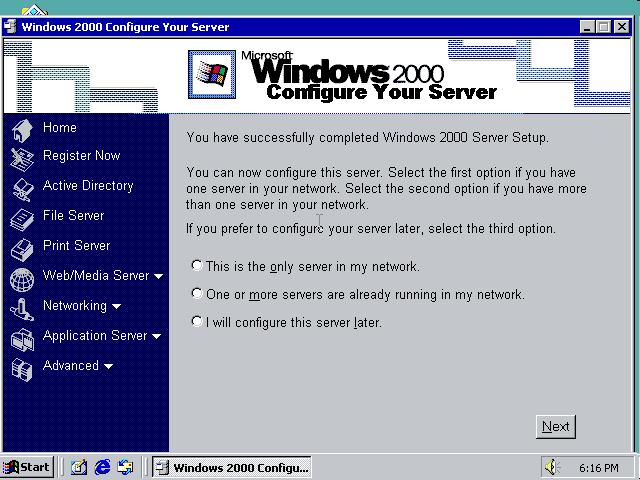Click the Home house icon in sidebar
This screenshot has width=640, height=480.
tap(22, 131)
